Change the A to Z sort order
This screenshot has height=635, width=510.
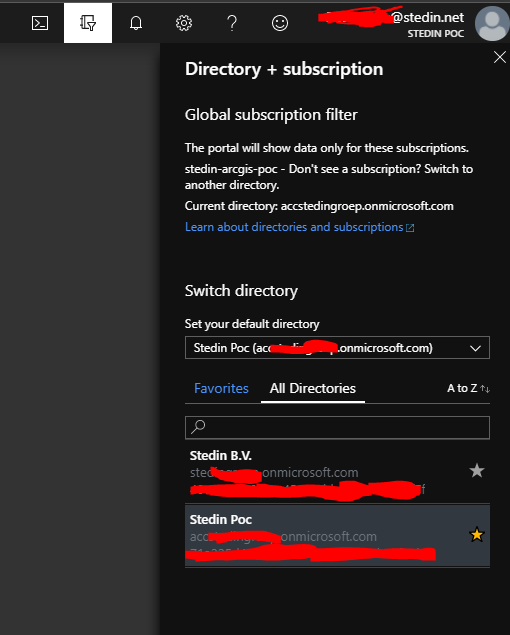click(468, 388)
